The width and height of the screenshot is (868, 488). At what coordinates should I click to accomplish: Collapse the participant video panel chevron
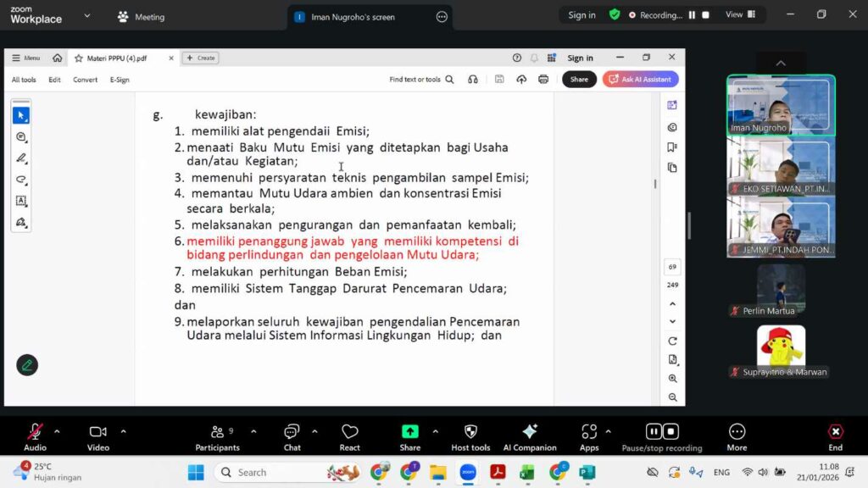click(780, 63)
